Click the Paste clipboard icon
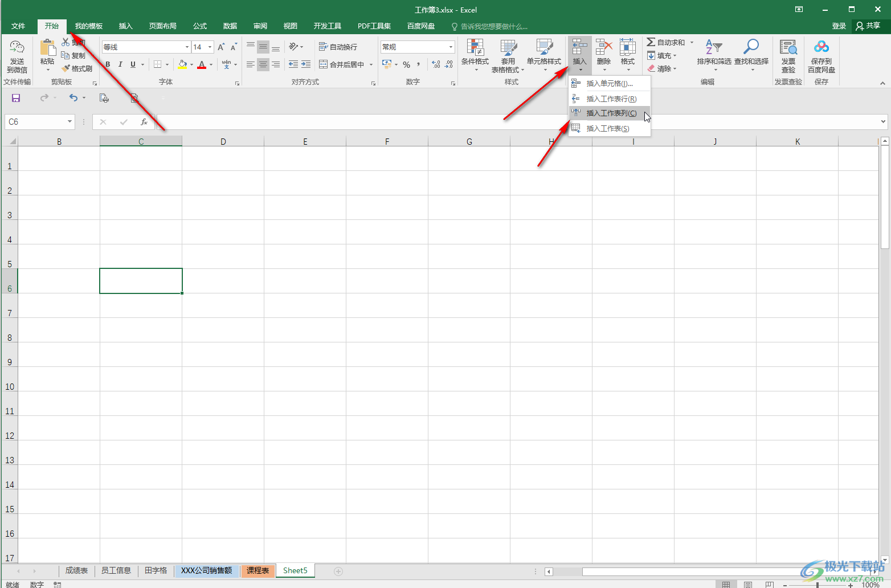This screenshot has height=588, width=891. (x=47, y=48)
